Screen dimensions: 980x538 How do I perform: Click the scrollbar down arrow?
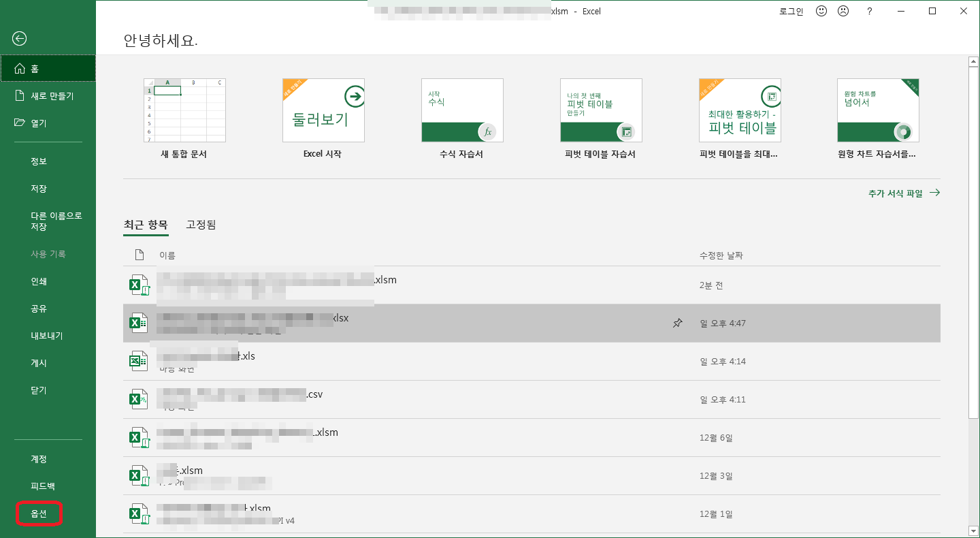[x=973, y=530]
